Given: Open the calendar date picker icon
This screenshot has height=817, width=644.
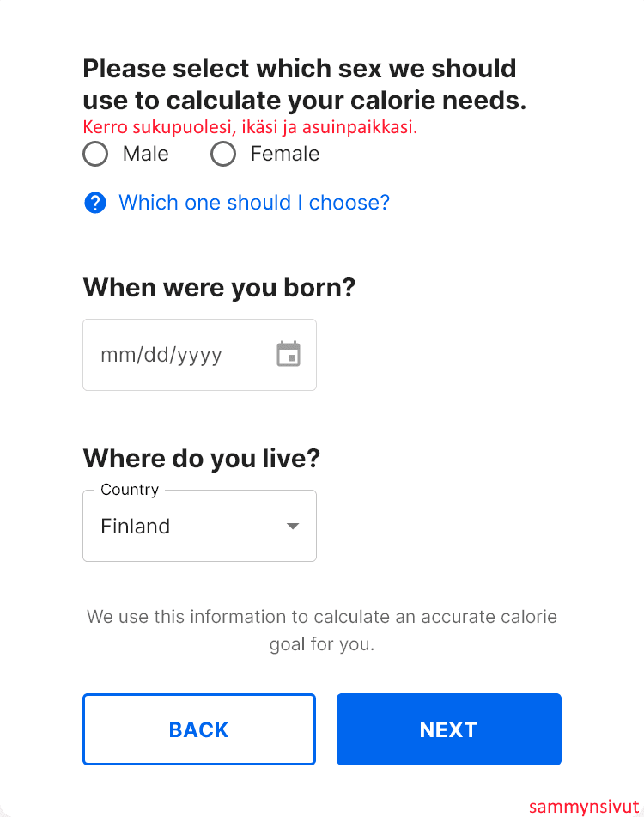Looking at the screenshot, I should 289,354.
